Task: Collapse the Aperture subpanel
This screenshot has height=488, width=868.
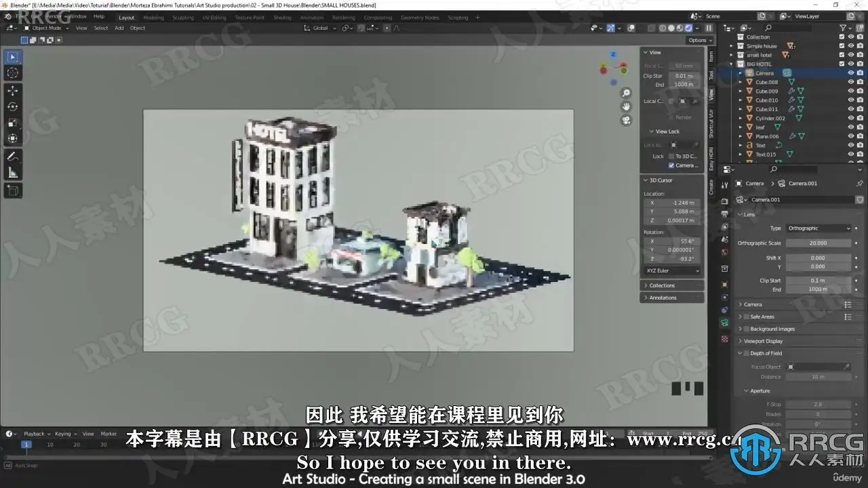Action: [x=759, y=391]
